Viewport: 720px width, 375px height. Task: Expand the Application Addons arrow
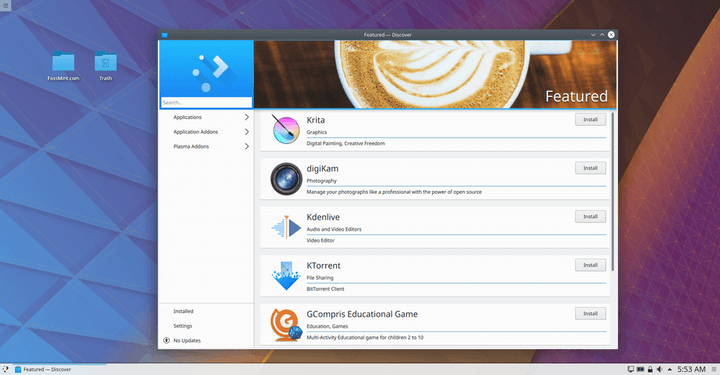point(247,132)
